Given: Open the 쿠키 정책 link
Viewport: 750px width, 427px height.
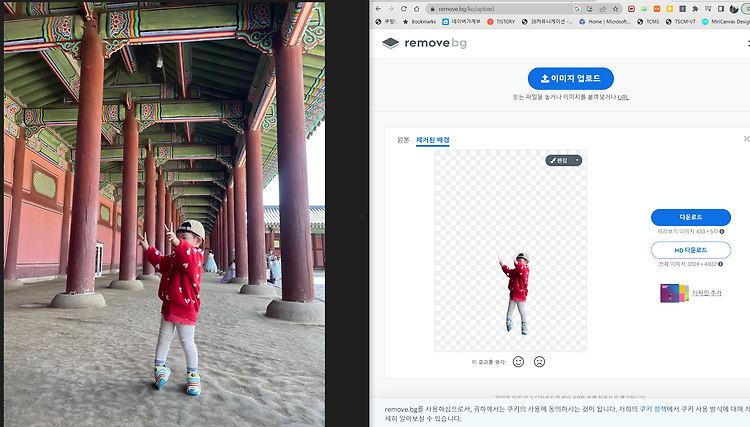Looking at the screenshot, I should click(x=653, y=409).
